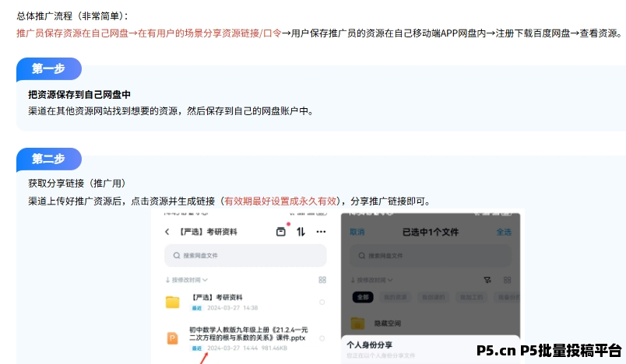Viewport: 626px width, 364px height.
Task: Open the transfer box icon with red dot
Action: tap(281, 231)
